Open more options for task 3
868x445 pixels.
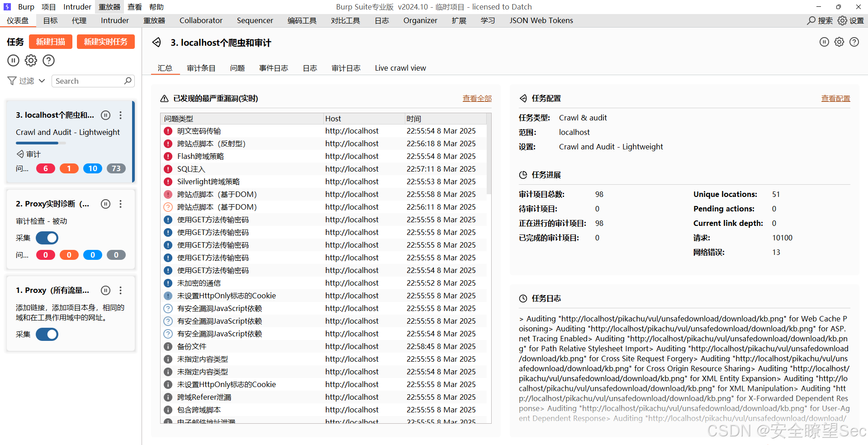click(x=120, y=115)
